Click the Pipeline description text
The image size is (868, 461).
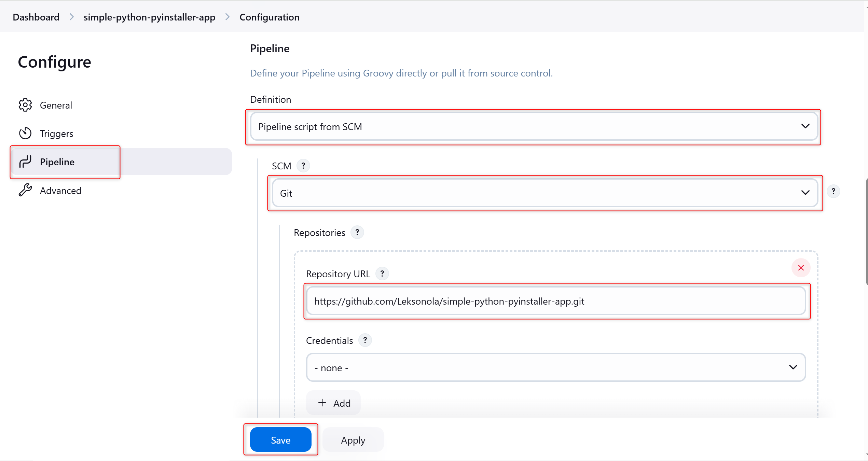[x=401, y=73]
